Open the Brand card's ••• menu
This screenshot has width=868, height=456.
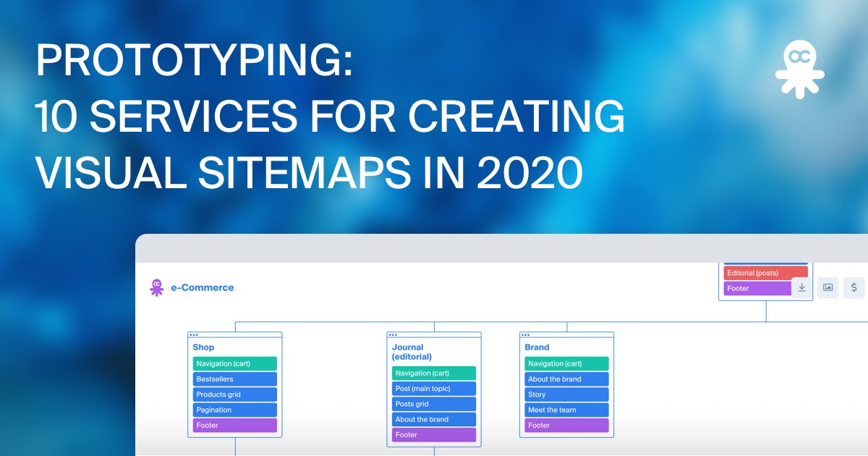pos(526,335)
